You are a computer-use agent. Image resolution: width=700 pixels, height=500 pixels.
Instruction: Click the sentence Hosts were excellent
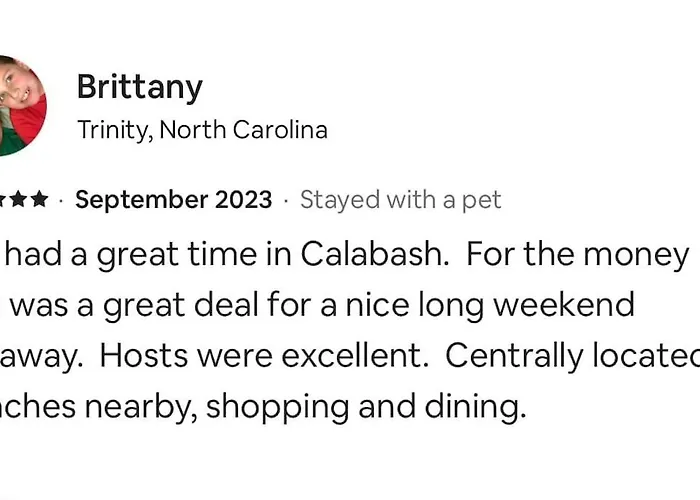point(263,355)
